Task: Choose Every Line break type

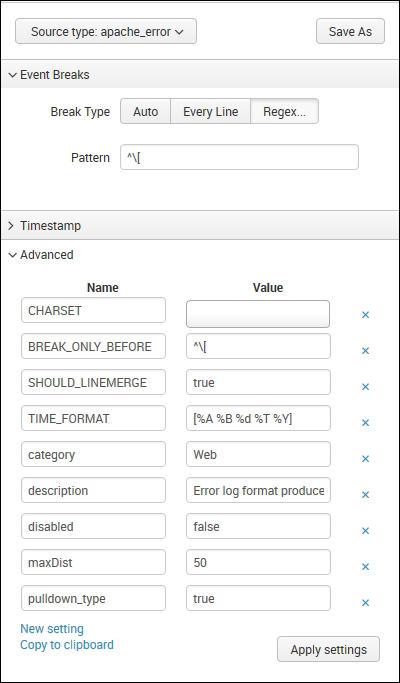Action: point(210,112)
